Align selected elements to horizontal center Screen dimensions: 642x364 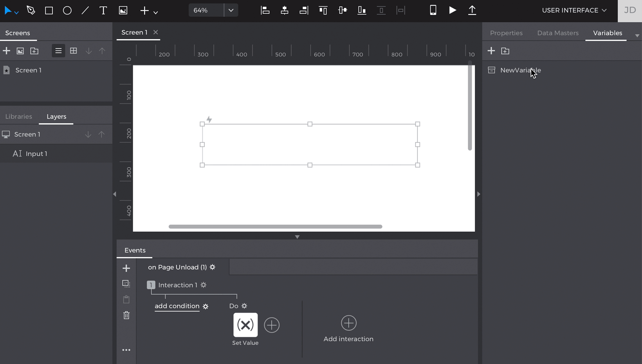click(x=285, y=10)
